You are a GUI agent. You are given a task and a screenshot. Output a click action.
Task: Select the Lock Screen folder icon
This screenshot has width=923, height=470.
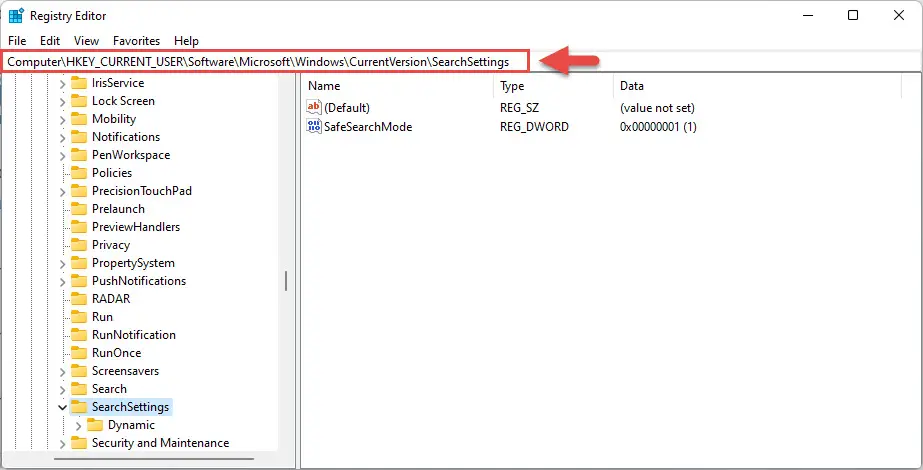79,101
